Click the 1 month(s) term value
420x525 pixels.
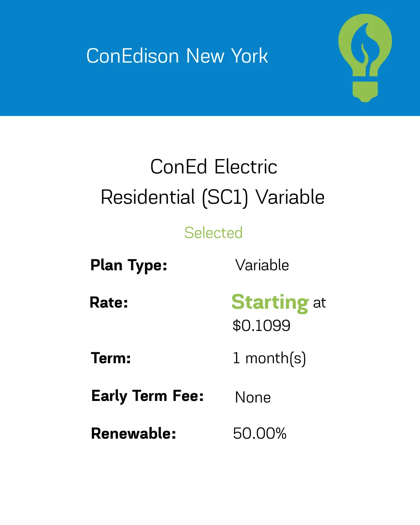coord(269,358)
